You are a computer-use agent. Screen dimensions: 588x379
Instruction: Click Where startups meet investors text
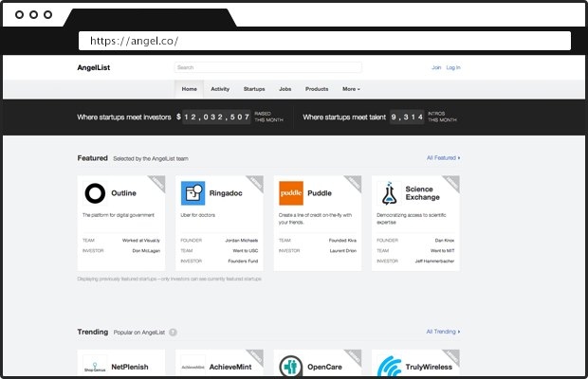124,117
